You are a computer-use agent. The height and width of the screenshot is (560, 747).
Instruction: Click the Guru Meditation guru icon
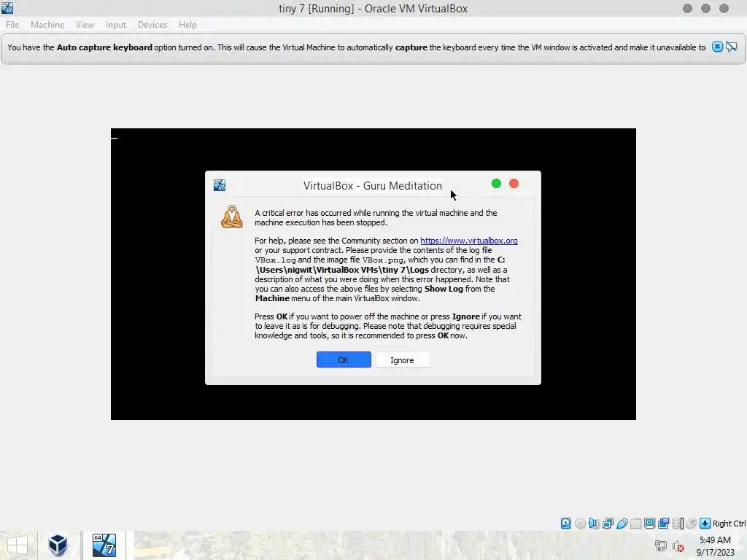[x=231, y=217]
